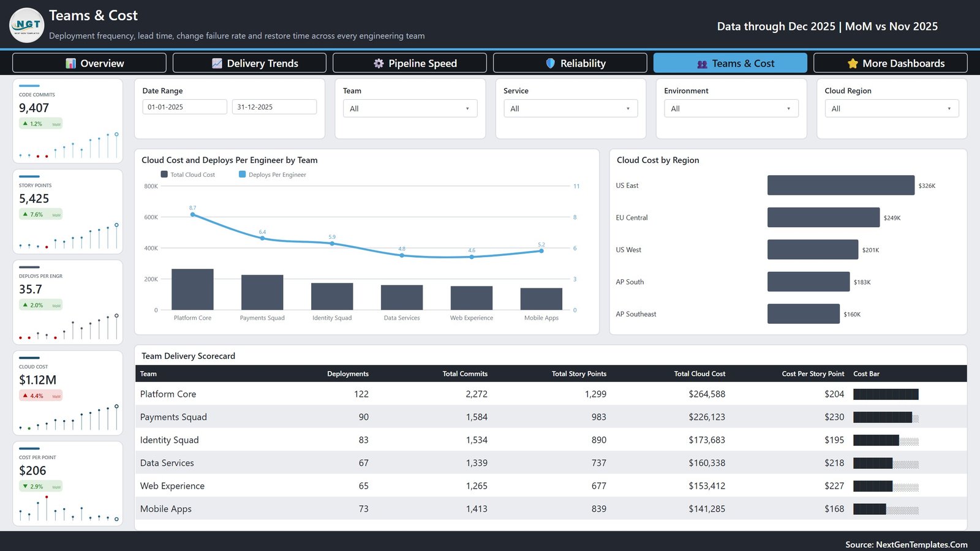Expand the Service filter dropdown
This screenshot has height=551, width=980.
[x=570, y=108]
